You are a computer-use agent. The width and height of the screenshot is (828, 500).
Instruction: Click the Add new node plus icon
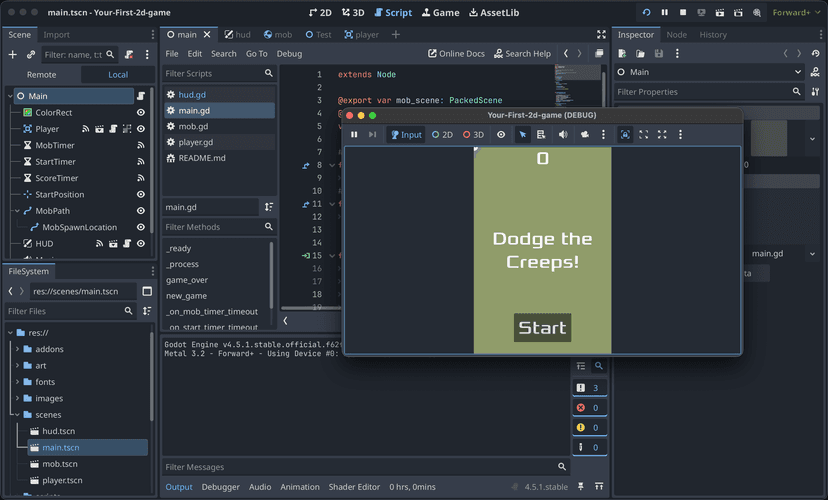click(13, 54)
